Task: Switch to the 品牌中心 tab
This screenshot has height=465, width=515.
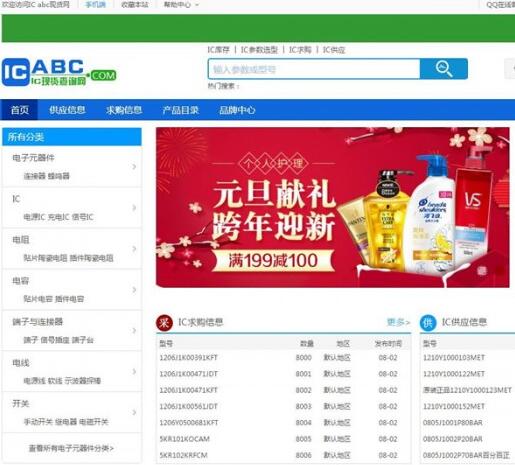Action: point(237,110)
